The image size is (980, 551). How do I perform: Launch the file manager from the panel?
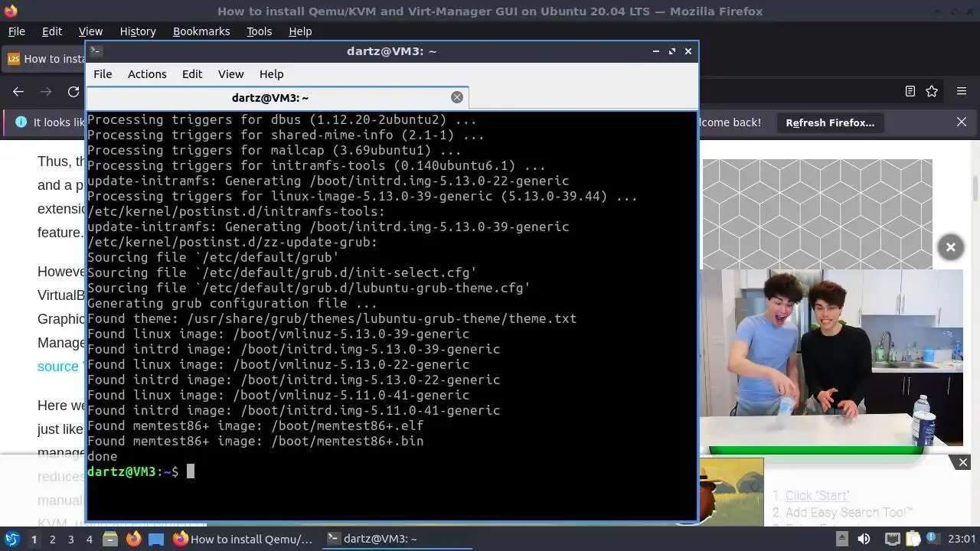(x=109, y=539)
